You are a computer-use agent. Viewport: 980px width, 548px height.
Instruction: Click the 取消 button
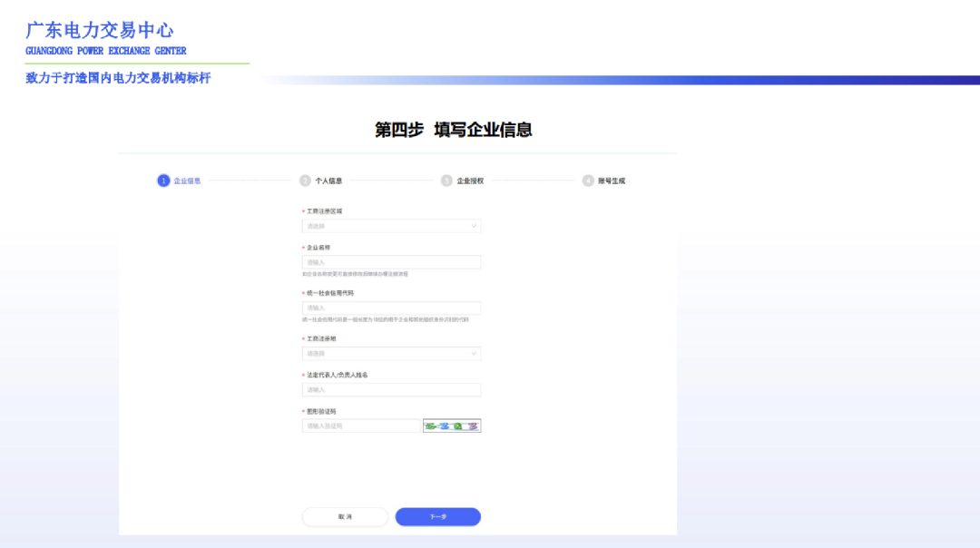click(x=345, y=516)
